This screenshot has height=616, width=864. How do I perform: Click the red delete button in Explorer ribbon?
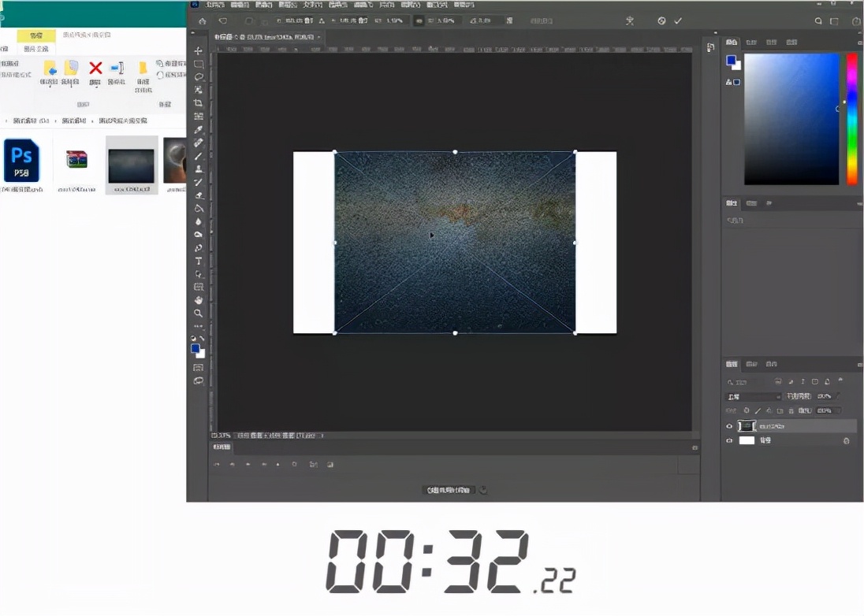[95, 69]
